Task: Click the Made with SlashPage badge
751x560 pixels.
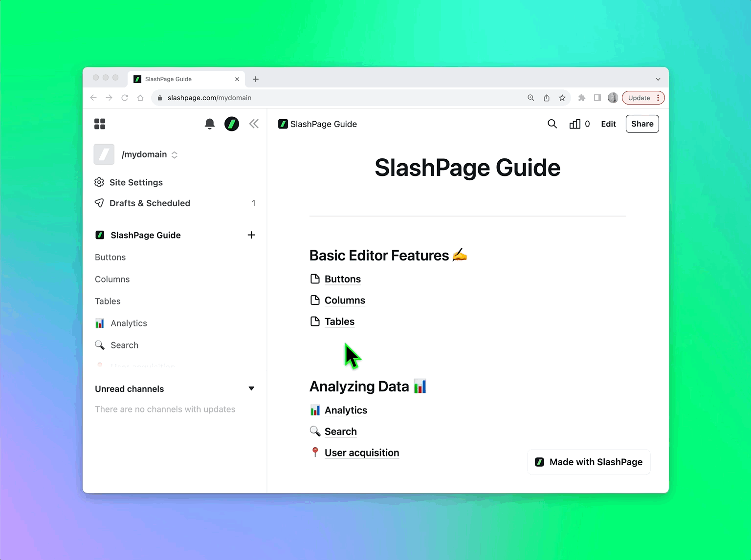Action: (x=589, y=462)
